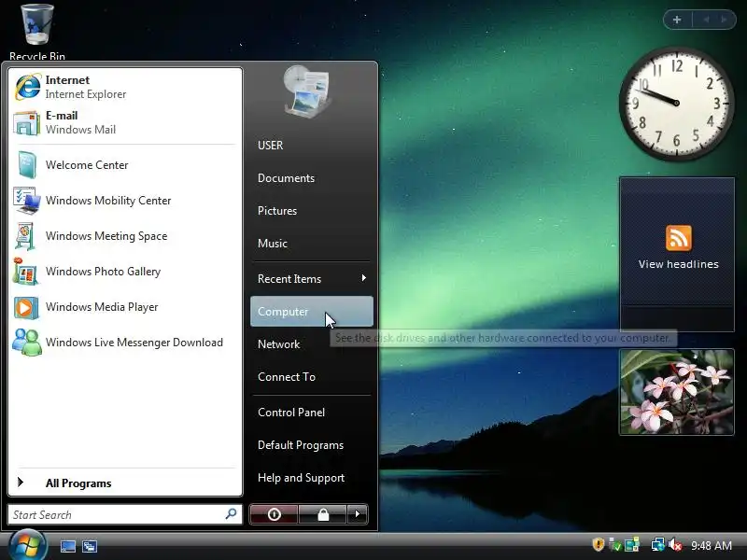The image size is (747, 560).
Task: Click the flower slideshow photo gadget
Action: click(x=676, y=392)
